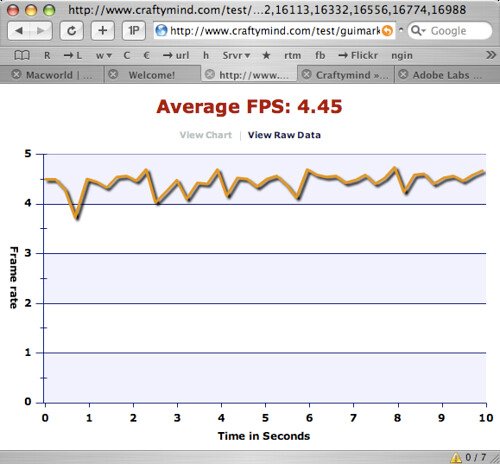Open the bookmarks book icon
The image size is (500, 464).
[22, 55]
